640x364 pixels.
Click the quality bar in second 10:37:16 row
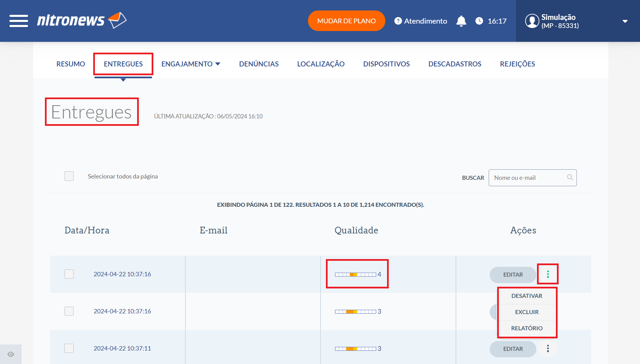coord(356,311)
